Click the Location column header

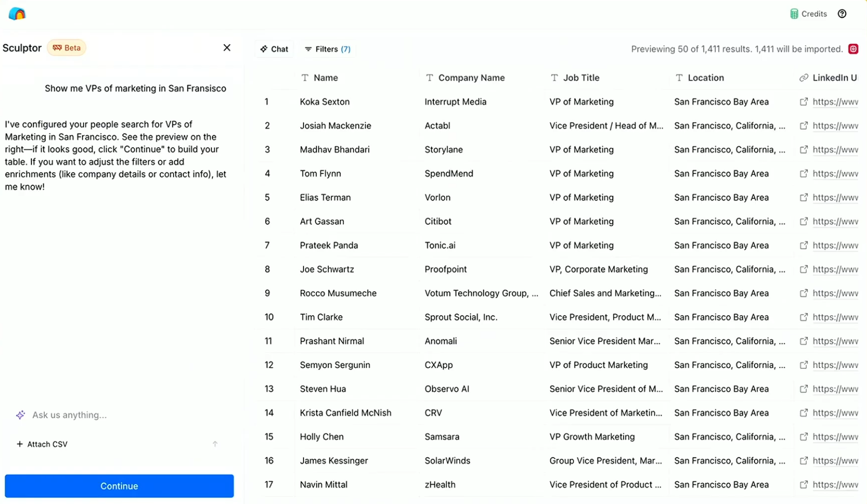(x=699, y=78)
